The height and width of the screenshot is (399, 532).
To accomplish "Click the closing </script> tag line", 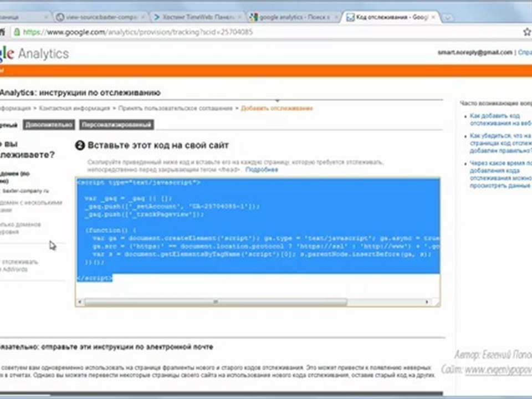I will (94, 278).
